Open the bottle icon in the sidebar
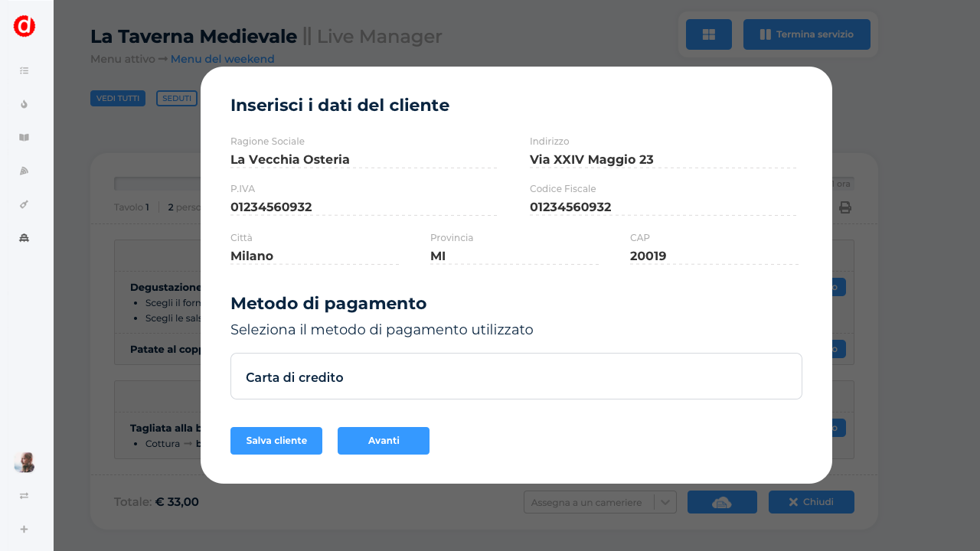This screenshot has width=980, height=551. click(24, 204)
